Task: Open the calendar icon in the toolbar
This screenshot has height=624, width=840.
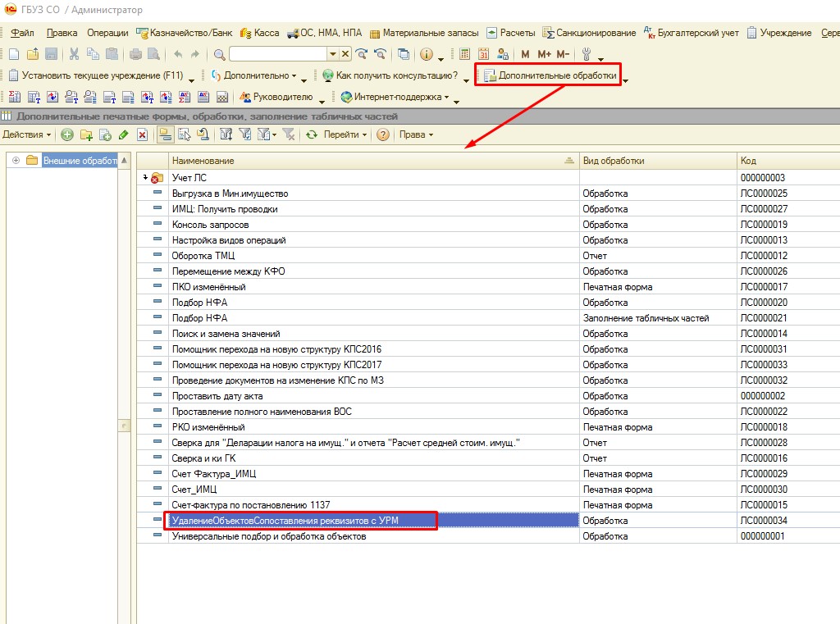Action: click(483, 54)
